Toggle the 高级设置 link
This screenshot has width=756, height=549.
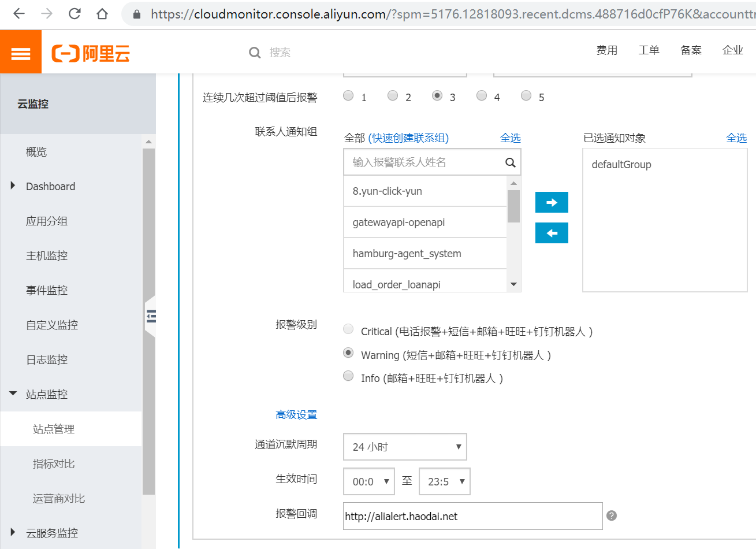coord(296,414)
